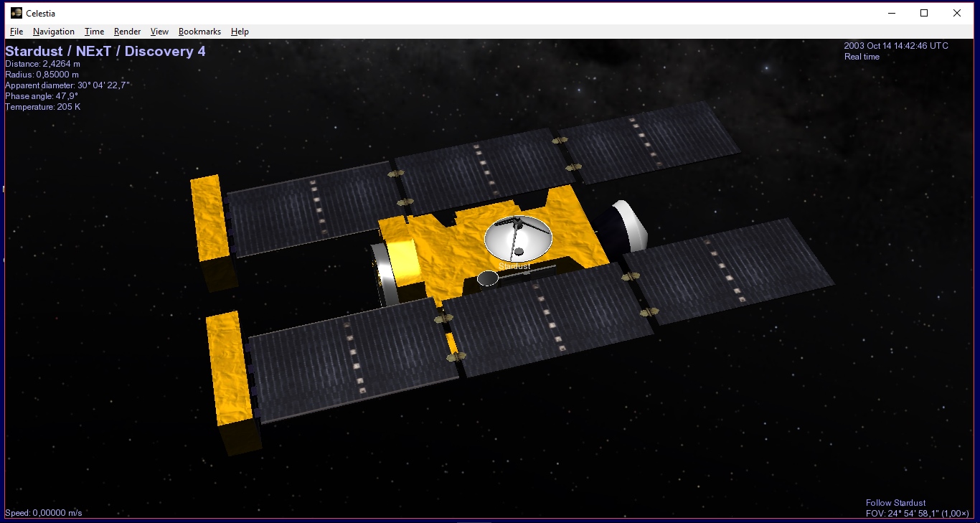Minimize the Celestia window

[x=891, y=13]
